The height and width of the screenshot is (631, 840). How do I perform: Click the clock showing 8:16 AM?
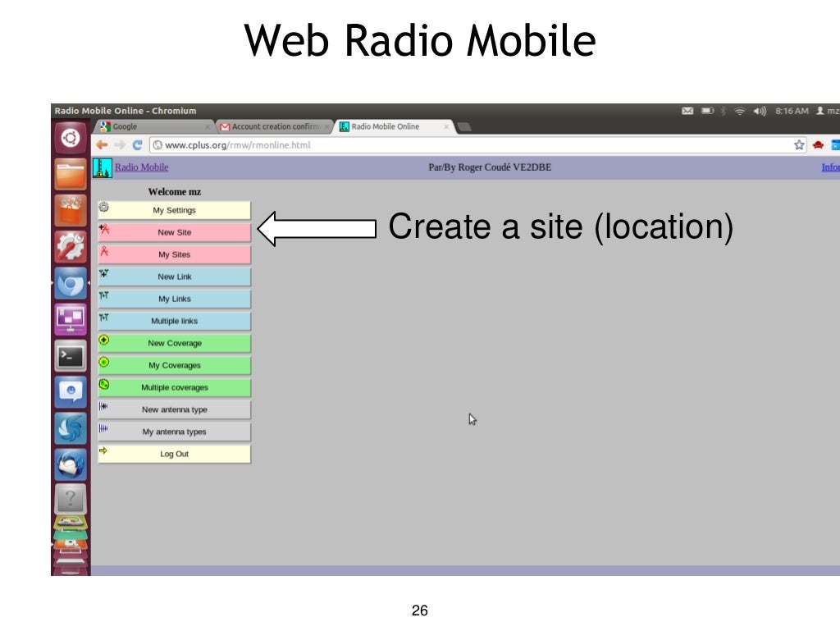(x=792, y=111)
